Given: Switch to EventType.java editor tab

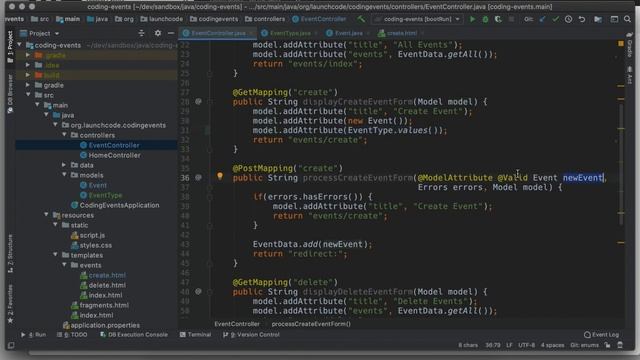Looking at the screenshot, I should tap(289, 33).
